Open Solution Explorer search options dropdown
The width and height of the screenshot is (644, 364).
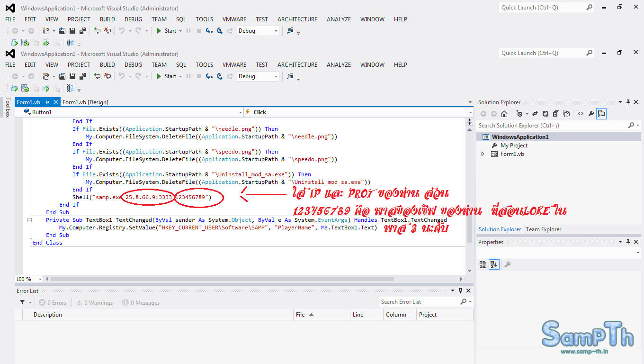(637, 126)
